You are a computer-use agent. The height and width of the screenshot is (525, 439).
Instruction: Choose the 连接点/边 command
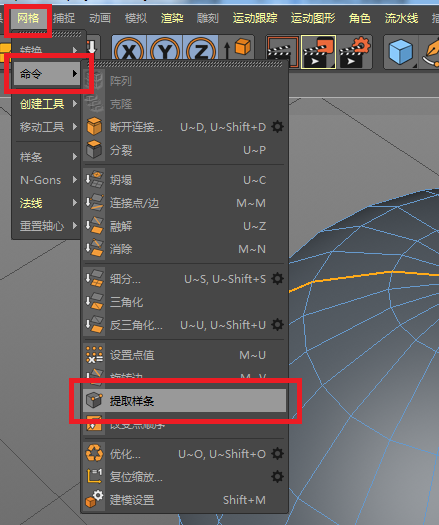(185, 203)
